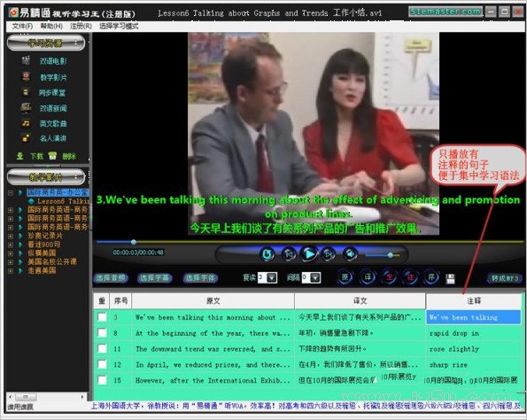
Task: Toggle the 原 original-text subtitle button
Action: [x=345, y=277]
